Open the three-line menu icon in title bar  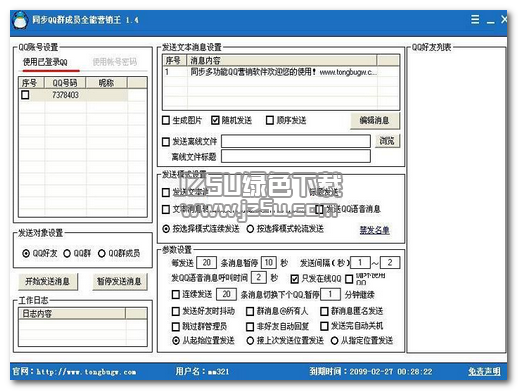click(475, 19)
